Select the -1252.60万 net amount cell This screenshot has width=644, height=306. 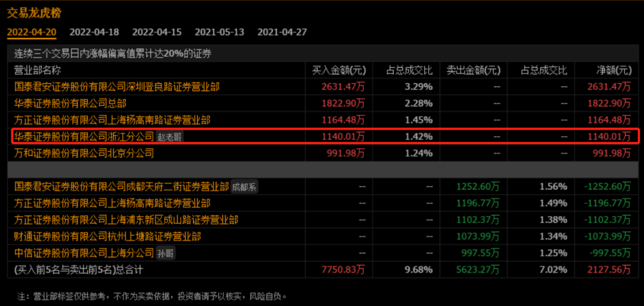(x=608, y=187)
